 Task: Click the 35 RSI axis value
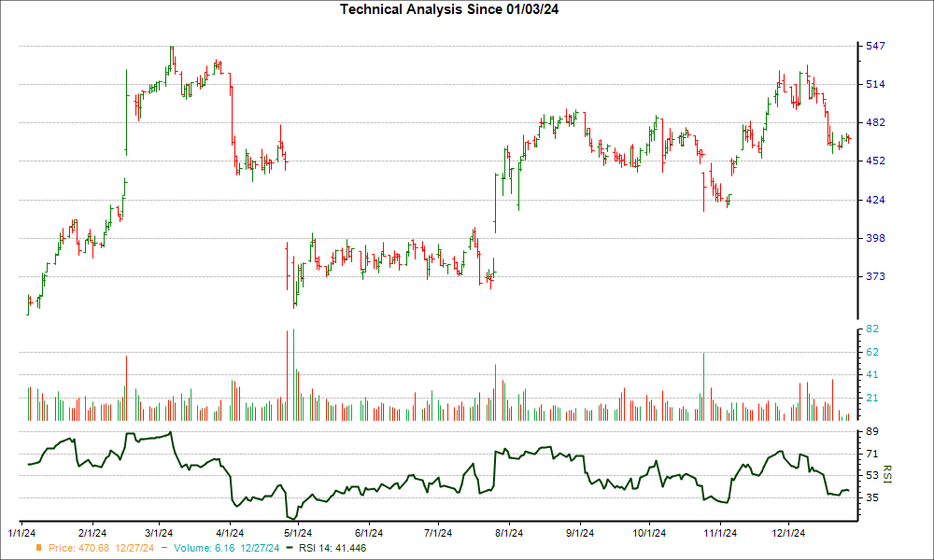click(x=871, y=497)
